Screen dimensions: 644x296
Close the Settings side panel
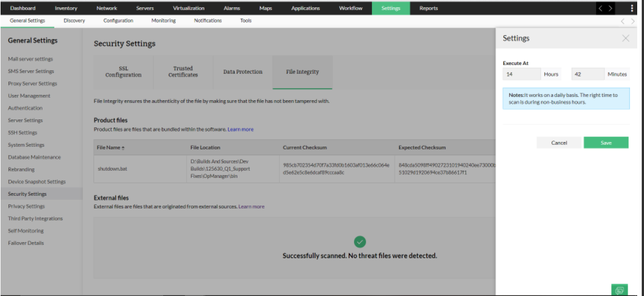625,38
